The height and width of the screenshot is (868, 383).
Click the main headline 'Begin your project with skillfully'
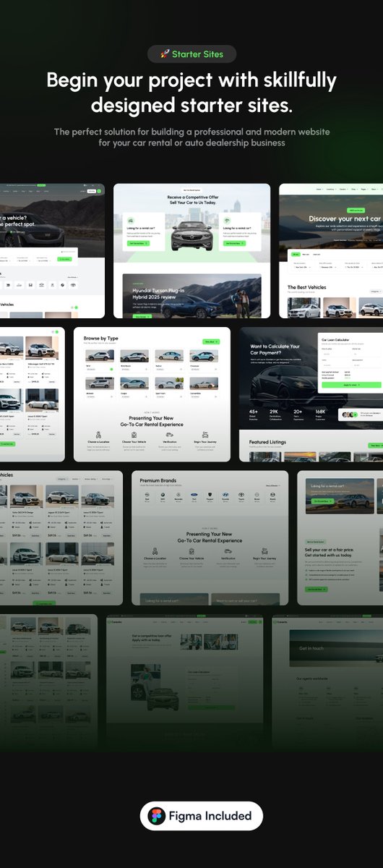point(191,80)
